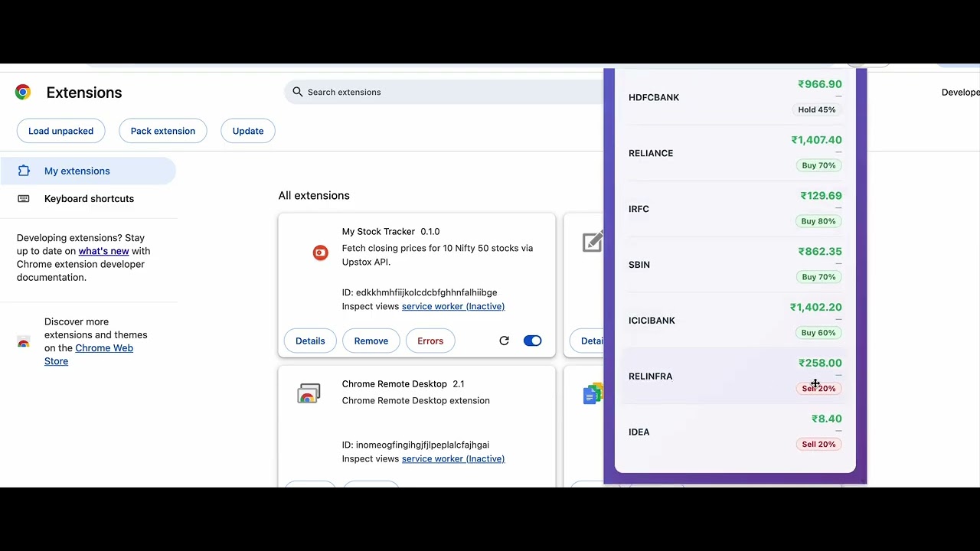Click the Buy 80% badge

click(x=818, y=221)
